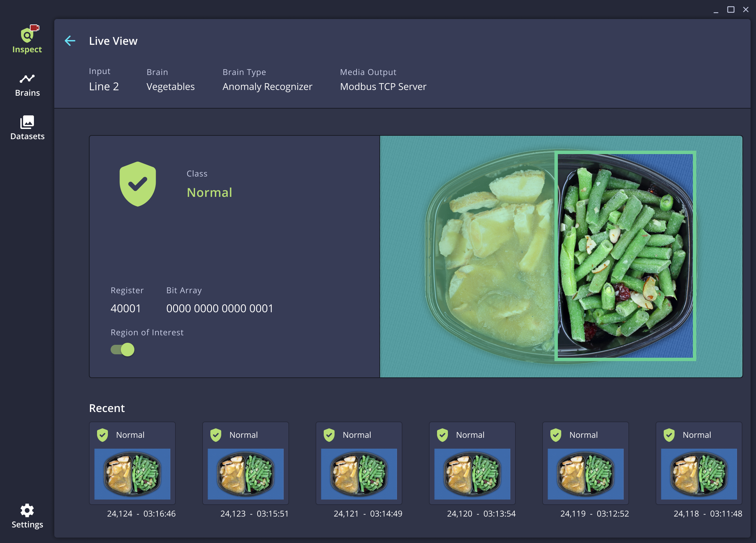This screenshot has width=756, height=543.
Task: Click the back arrow beside Live View
Action: [x=70, y=41]
